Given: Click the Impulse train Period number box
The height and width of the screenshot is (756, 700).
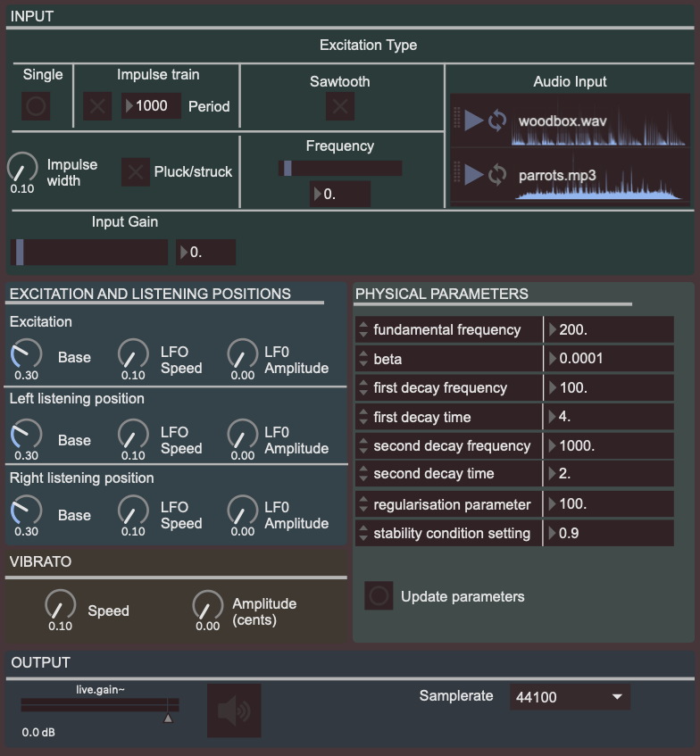Looking at the screenshot, I should 151,106.
